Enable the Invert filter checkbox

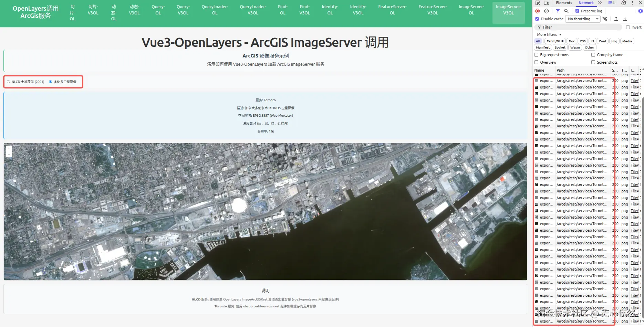coord(628,27)
